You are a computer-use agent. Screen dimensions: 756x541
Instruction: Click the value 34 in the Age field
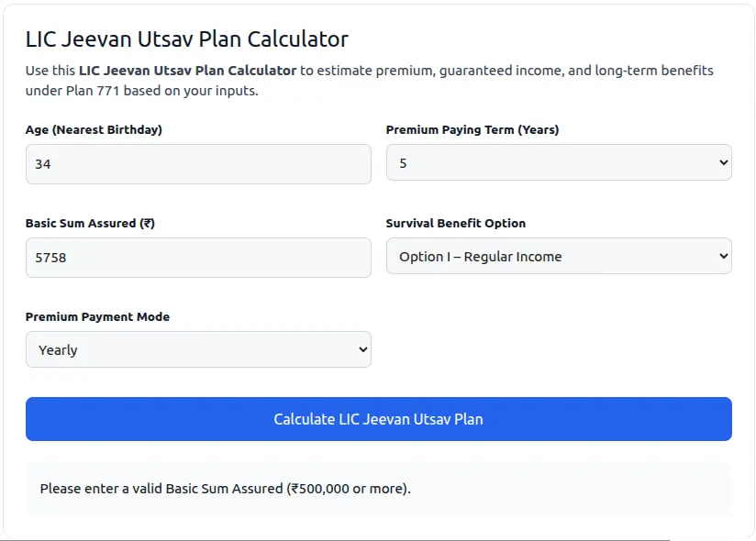(43, 164)
